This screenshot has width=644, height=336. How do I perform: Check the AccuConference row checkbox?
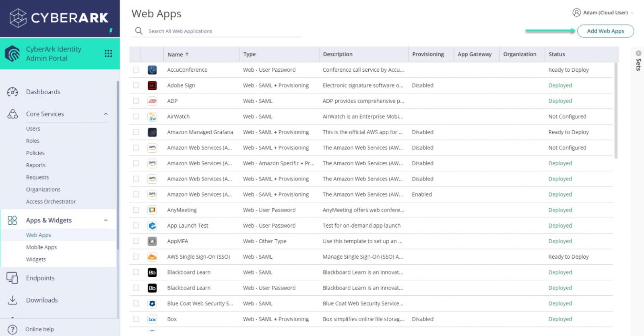[x=136, y=70]
